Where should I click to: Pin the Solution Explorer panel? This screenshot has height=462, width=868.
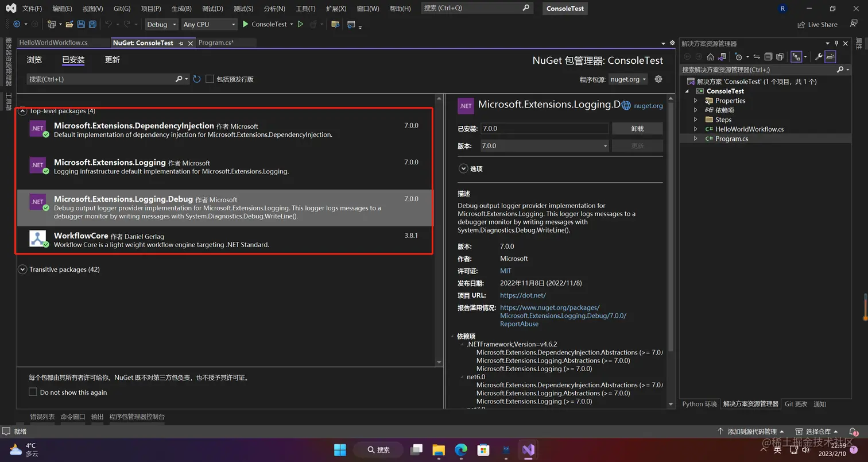(836, 43)
